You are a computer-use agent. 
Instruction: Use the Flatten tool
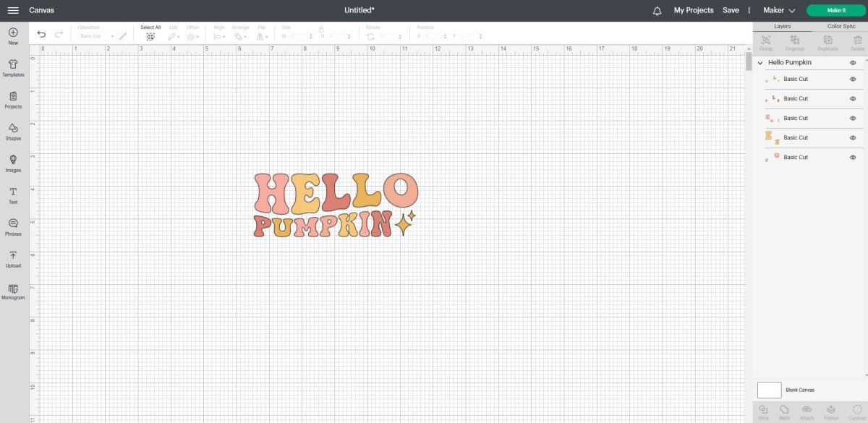click(x=831, y=412)
